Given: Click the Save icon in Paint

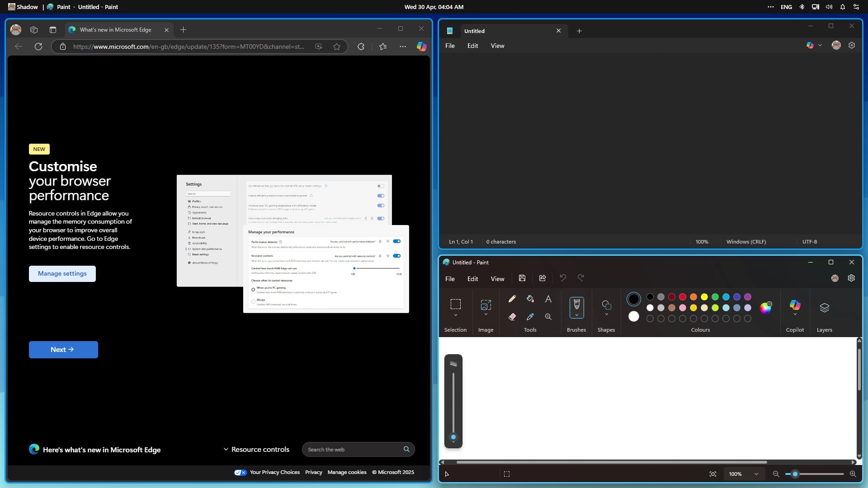Looking at the screenshot, I should click(x=522, y=278).
